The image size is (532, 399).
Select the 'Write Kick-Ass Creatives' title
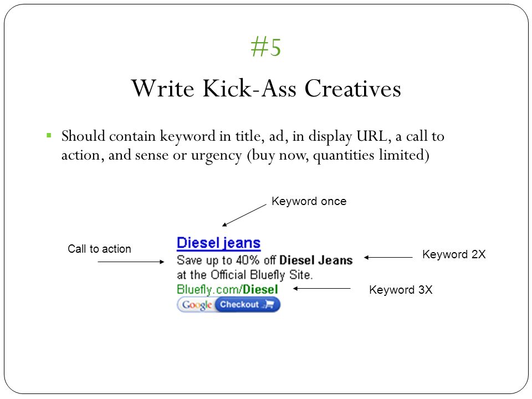point(266,89)
